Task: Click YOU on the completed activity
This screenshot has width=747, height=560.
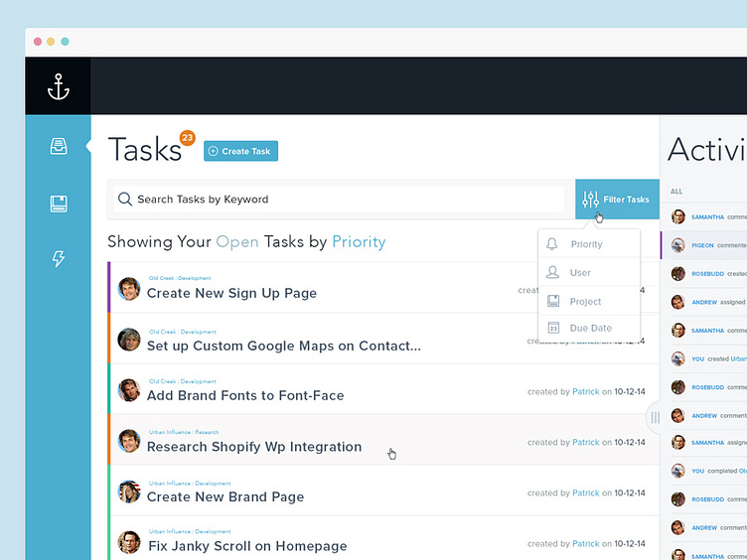Action: point(698,471)
